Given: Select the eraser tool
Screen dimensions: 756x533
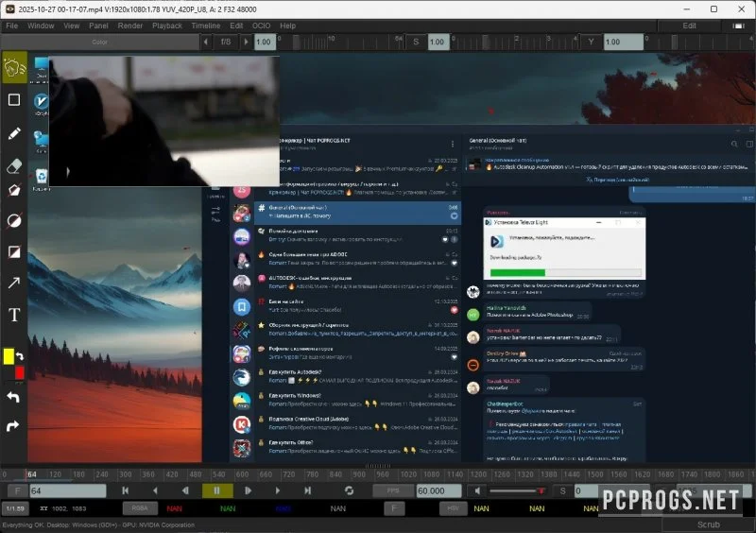Looking at the screenshot, I should 14,166.
